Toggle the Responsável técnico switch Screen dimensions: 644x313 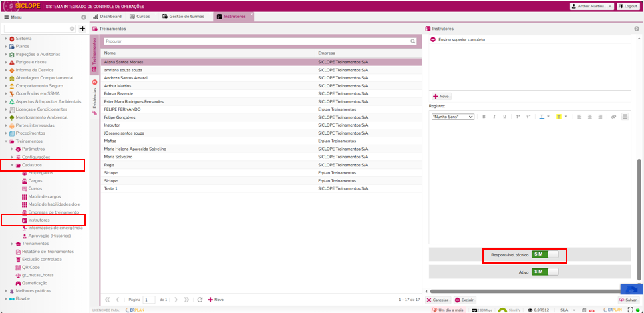pos(544,254)
